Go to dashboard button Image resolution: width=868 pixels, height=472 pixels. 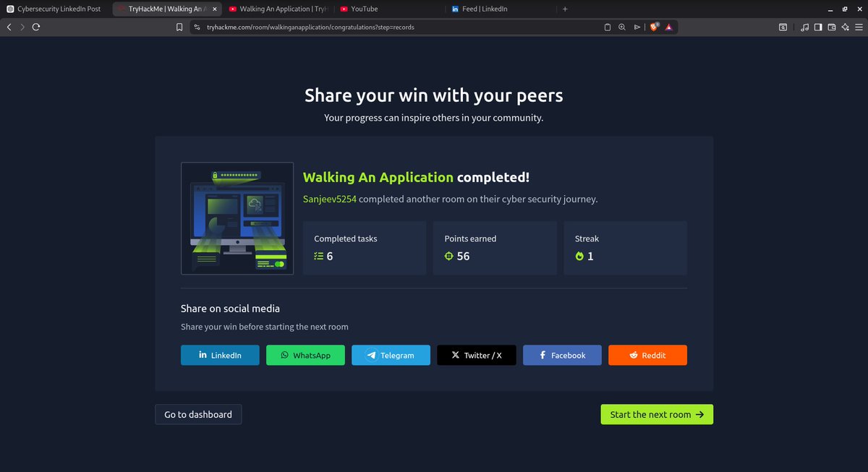click(198, 414)
